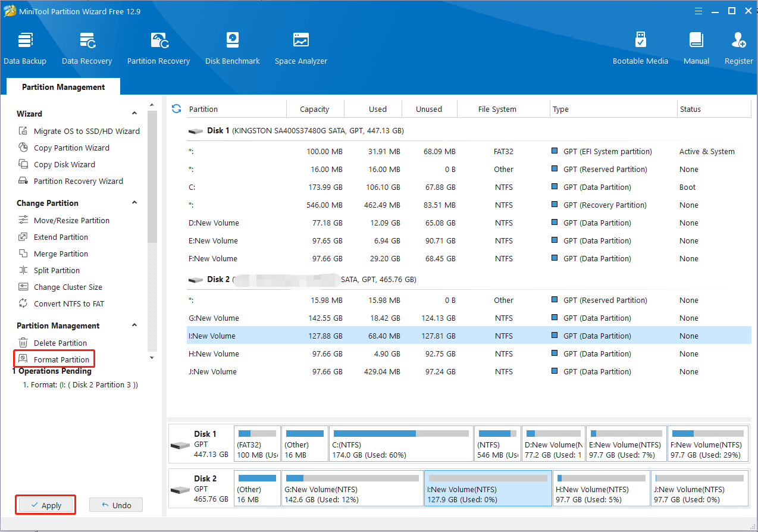Select the I:New Volume block in the disk map
758x532 pixels.
pyautogui.click(x=488, y=489)
